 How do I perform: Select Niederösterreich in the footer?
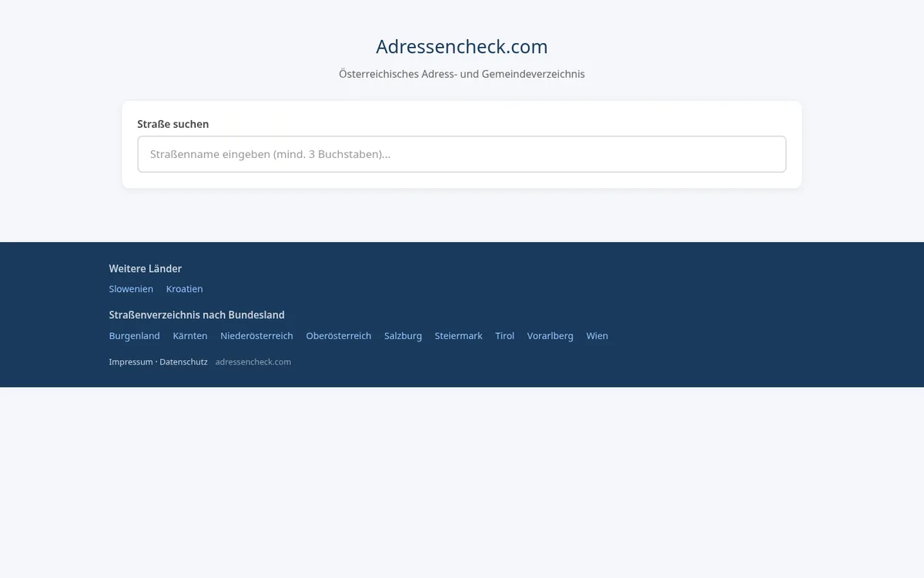[x=256, y=336]
